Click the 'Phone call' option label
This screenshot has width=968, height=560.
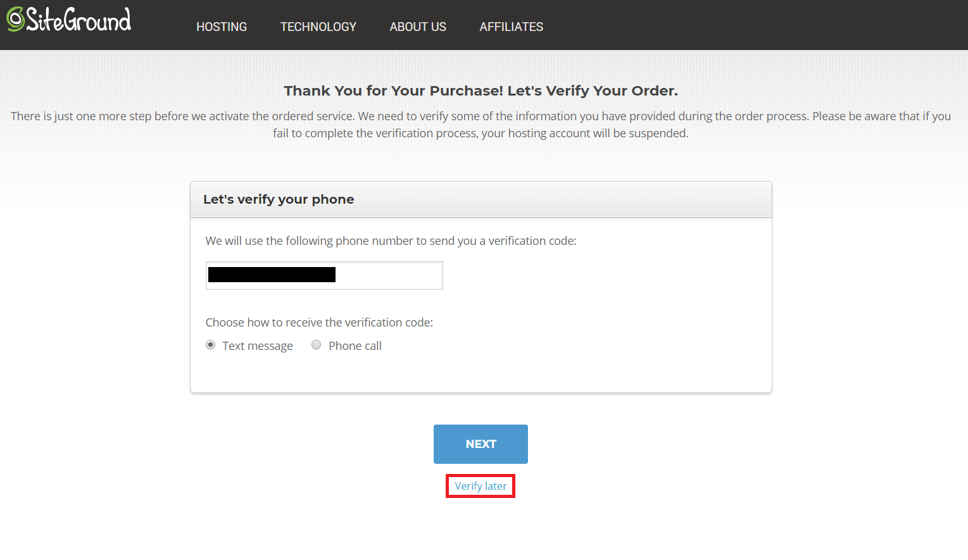click(x=355, y=345)
